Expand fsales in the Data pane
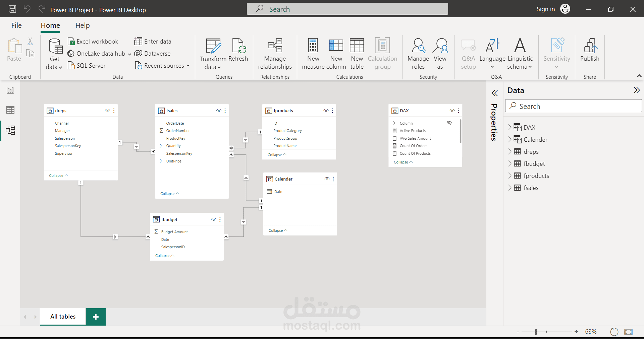 click(x=509, y=187)
